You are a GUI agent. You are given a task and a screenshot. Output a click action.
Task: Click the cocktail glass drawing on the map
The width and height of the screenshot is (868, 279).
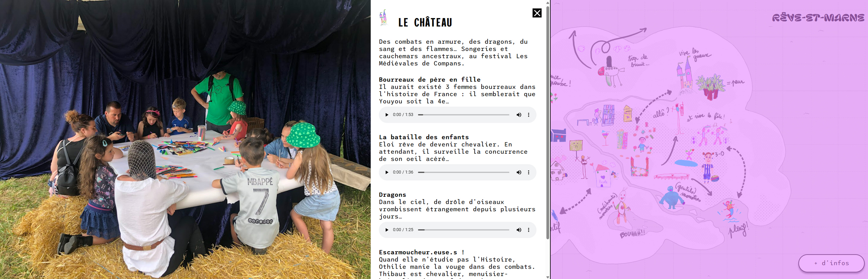tap(605, 138)
